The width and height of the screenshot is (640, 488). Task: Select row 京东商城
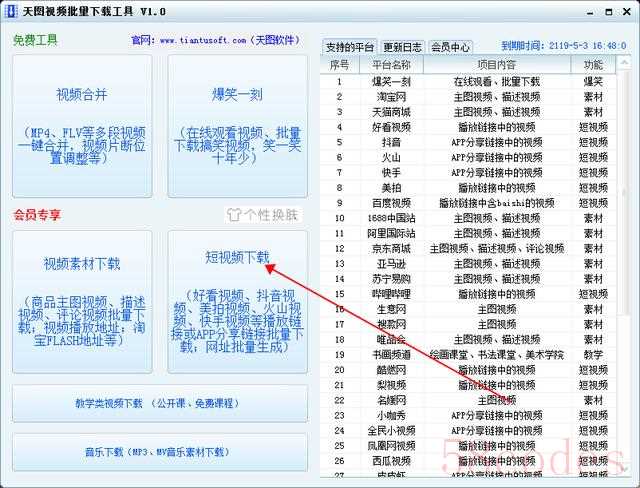[468, 248]
